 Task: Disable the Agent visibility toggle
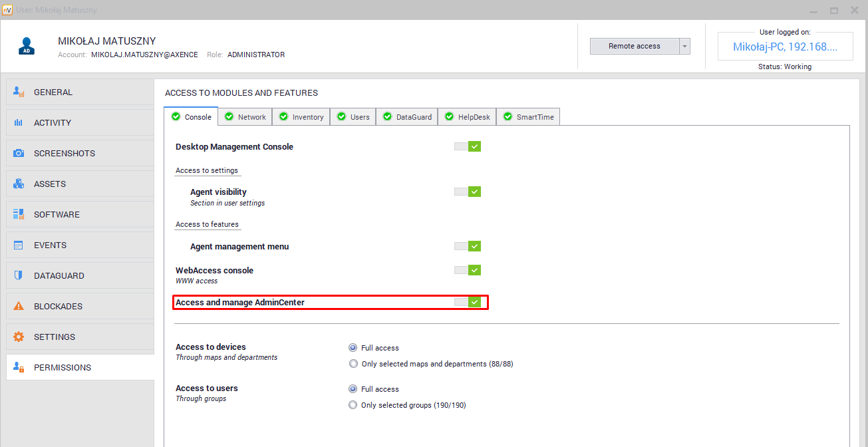[468, 192]
